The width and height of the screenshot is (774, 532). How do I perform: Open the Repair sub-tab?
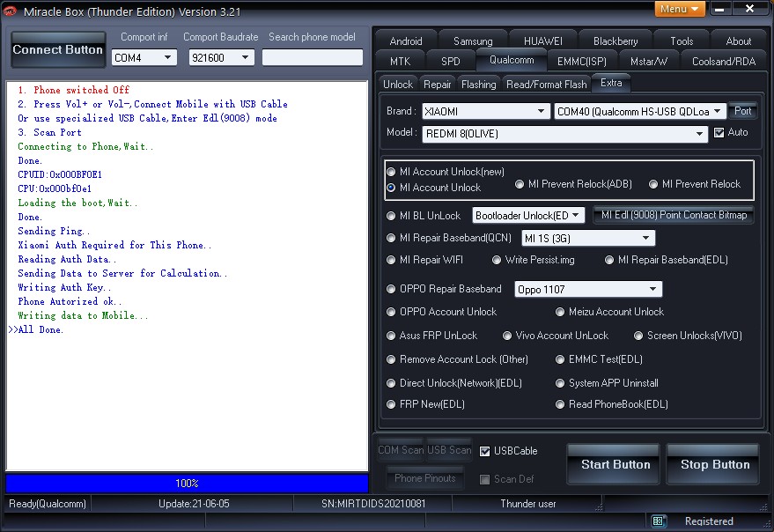coord(437,85)
